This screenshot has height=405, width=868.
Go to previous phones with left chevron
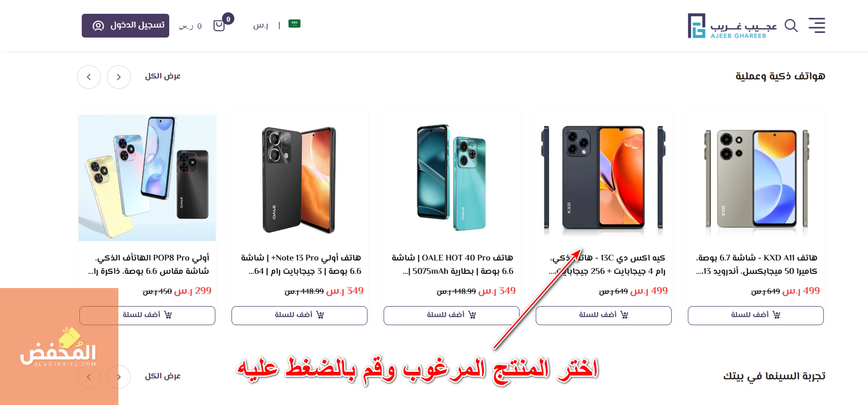click(89, 77)
